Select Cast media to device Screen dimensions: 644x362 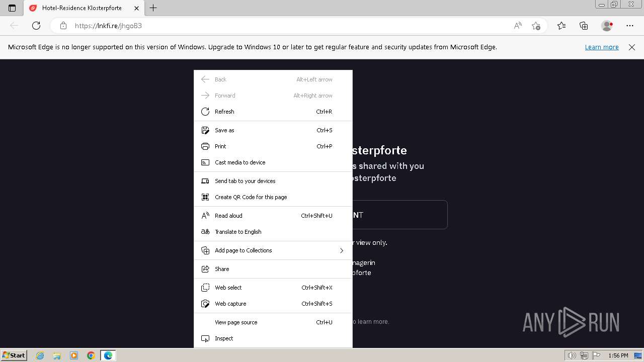273,162
